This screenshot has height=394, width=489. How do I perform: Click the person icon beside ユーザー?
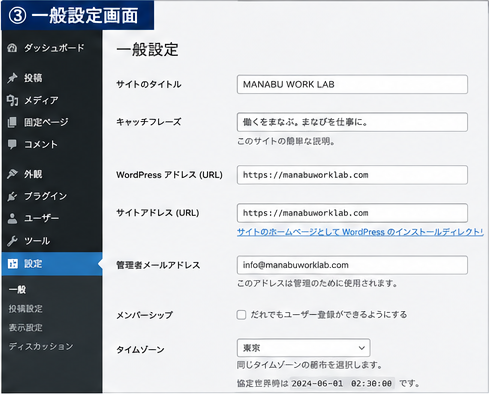(x=12, y=218)
